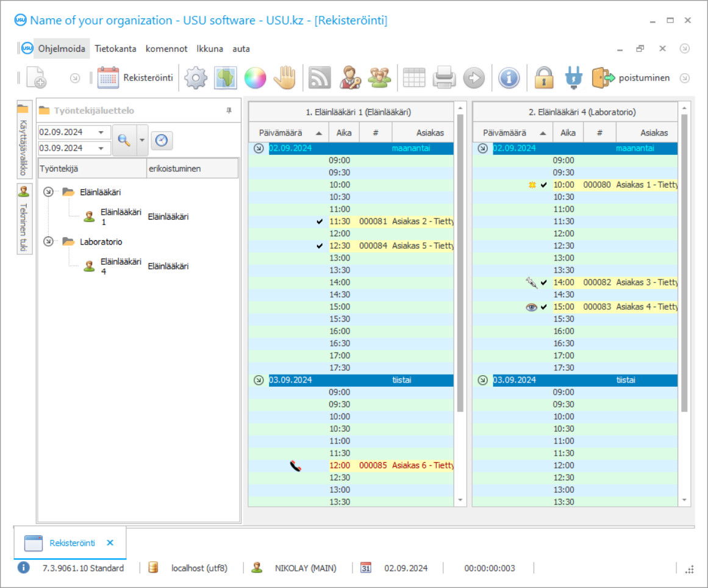Click the eye icon on the 15:00 appointment
The width and height of the screenshot is (708, 588).
(x=531, y=307)
